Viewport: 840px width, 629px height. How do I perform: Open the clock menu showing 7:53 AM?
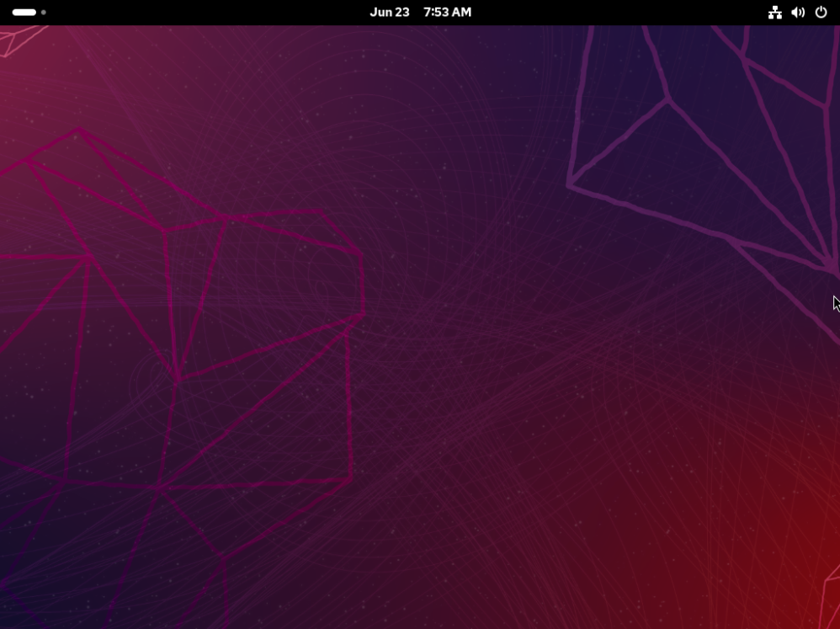point(449,12)
